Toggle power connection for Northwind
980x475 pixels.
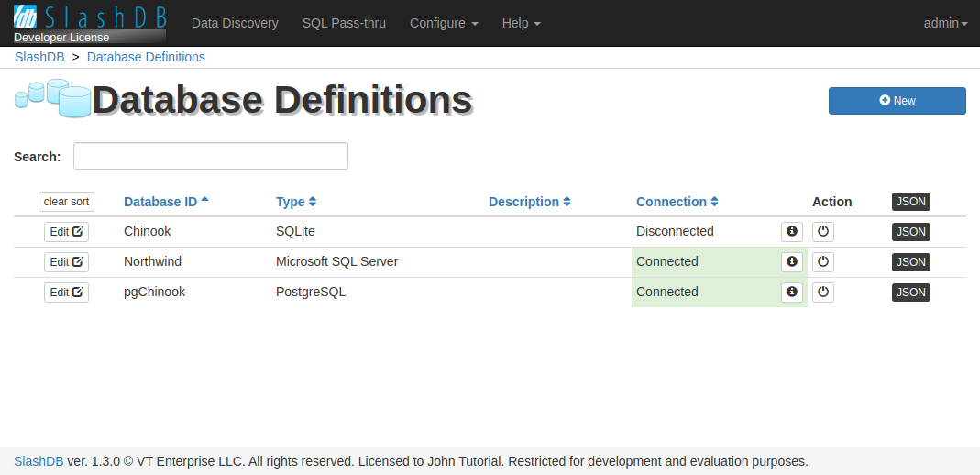[823, 262]
